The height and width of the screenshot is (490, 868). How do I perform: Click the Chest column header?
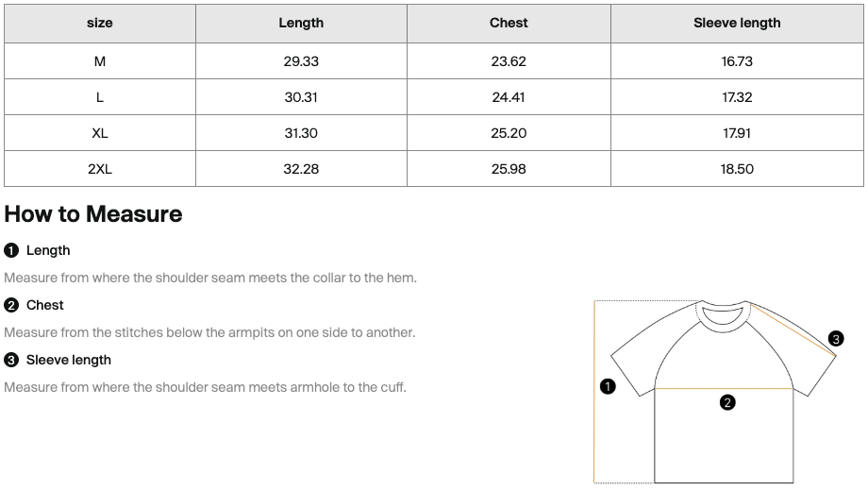tap(509, 24)
